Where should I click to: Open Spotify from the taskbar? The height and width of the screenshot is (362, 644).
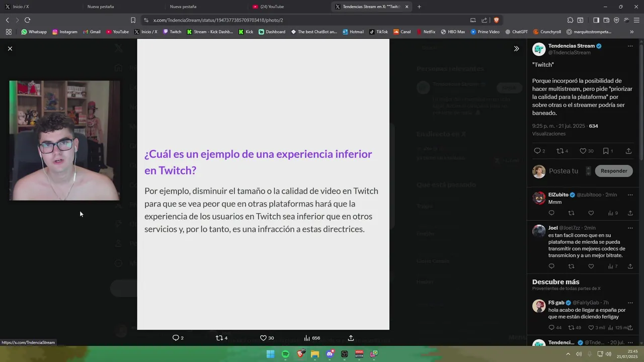pyautogui.click(x=285, y=354)
